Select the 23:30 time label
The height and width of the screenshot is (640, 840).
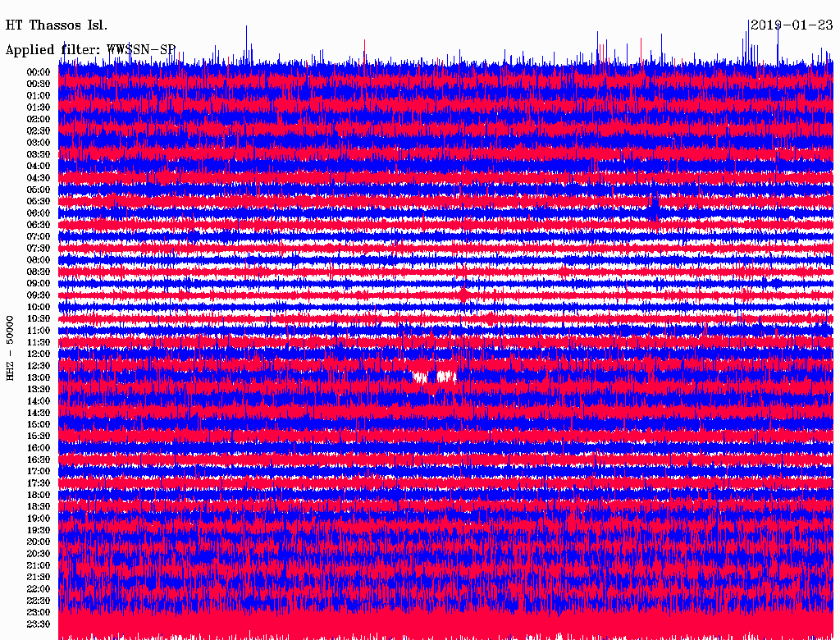tap(39, 624)
